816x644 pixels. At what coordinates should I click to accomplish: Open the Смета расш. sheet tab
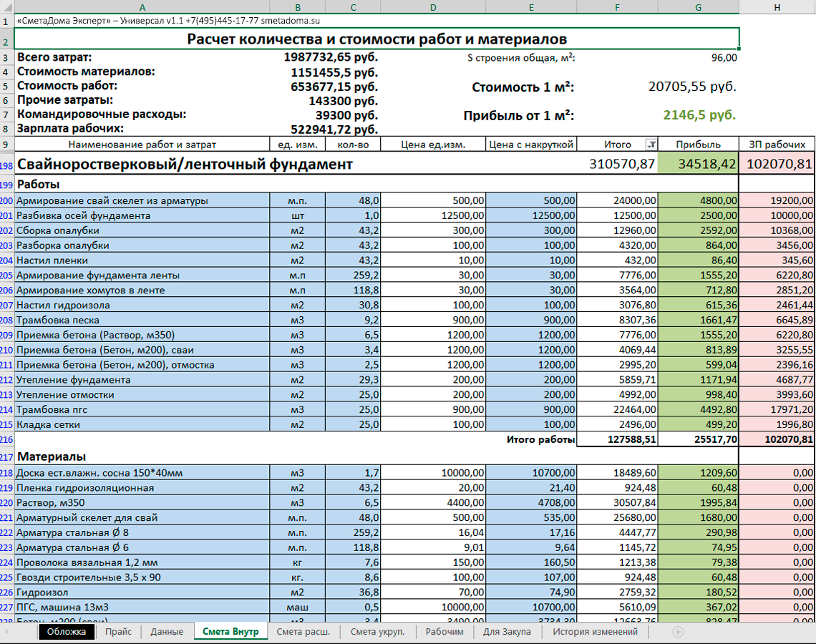tap(303, 632)
